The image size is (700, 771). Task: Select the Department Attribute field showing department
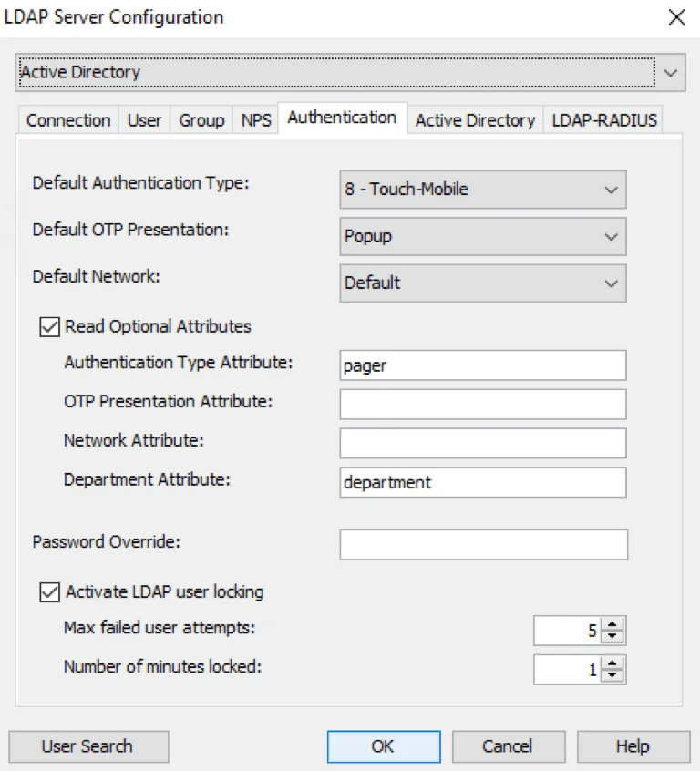tap(483, 482)
